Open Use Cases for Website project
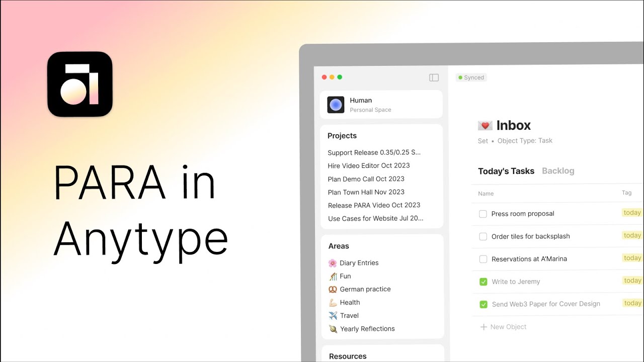644x362 pixels. coord(376,218)
